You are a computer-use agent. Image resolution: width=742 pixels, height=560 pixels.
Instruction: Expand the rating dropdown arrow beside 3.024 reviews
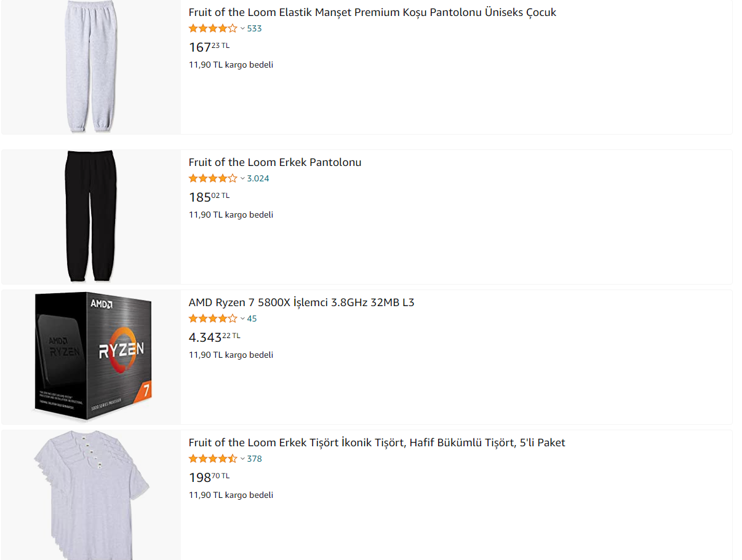pos(242,178)
